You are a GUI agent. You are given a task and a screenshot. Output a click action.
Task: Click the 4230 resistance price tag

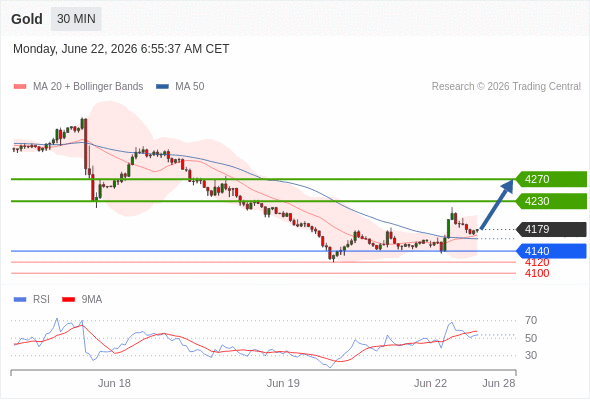coord(550,201)
